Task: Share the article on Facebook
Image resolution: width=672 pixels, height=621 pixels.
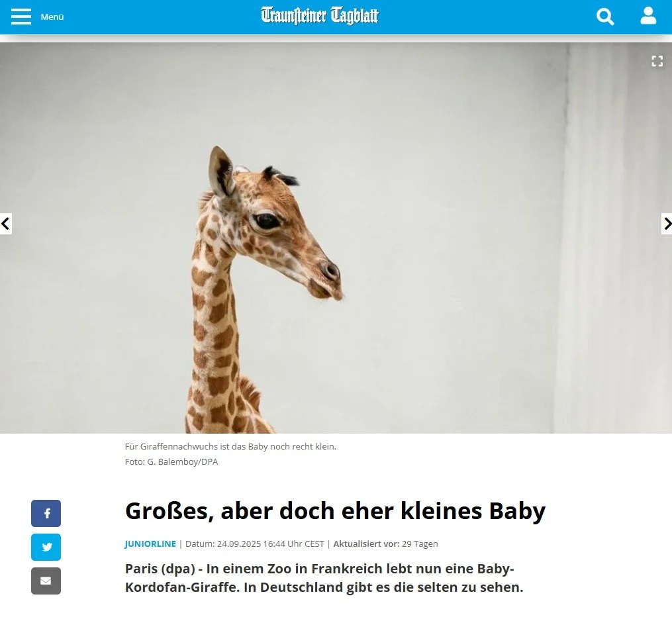Action: point(46,513)
